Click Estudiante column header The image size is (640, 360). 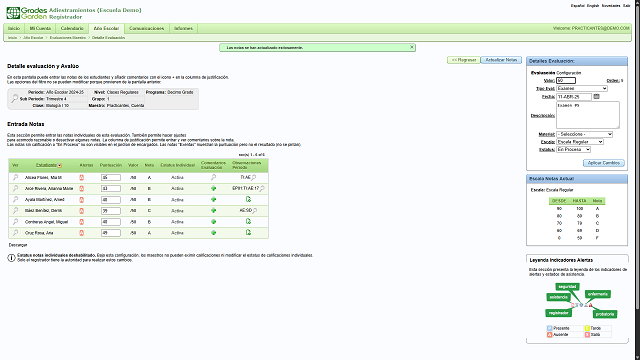(46, 165)
